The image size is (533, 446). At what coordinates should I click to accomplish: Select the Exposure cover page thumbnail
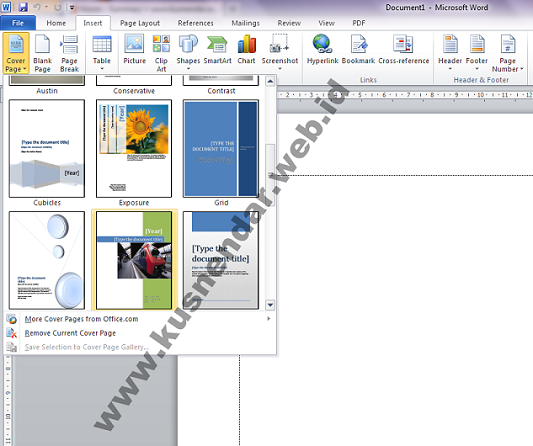[x=134, y=149]
